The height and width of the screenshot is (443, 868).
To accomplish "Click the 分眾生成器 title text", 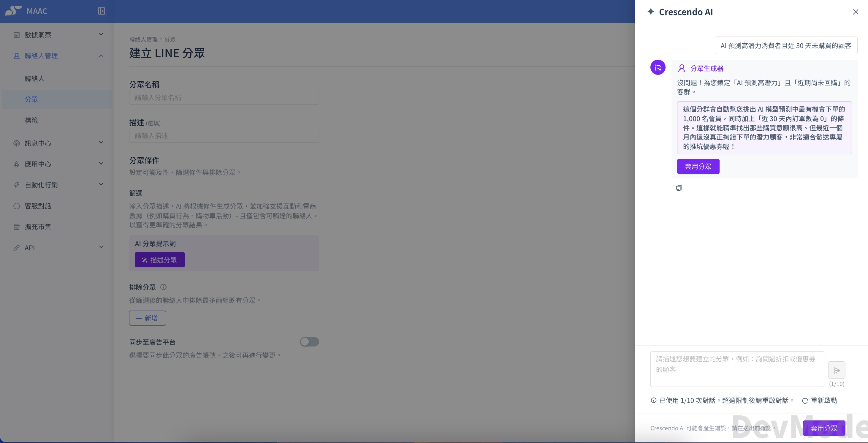I will [x=707, y=68].
